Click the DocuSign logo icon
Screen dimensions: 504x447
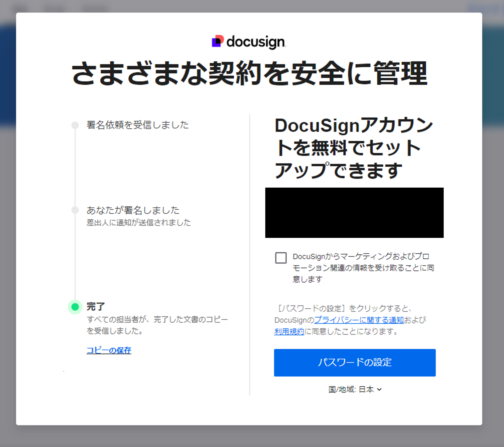tap(218, 41)
